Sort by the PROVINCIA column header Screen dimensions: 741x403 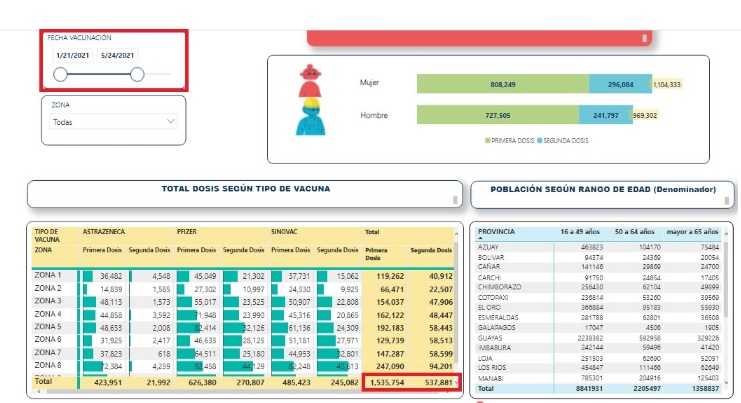coord(497,230)
